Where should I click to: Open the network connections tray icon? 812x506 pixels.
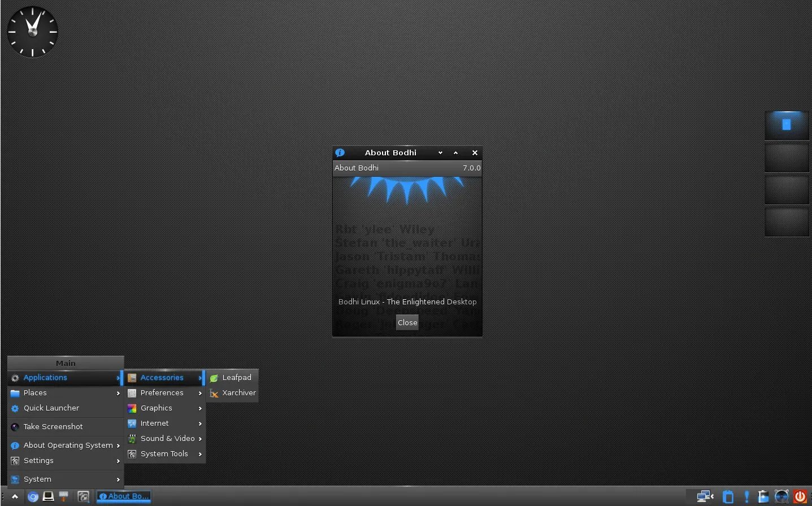[x=705, y=496]
